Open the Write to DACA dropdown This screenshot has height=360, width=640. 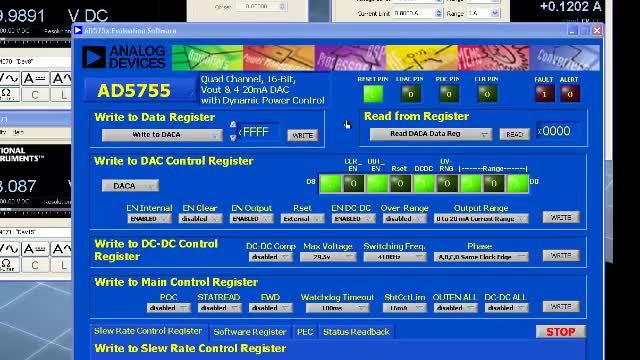(x=162, y=135)
